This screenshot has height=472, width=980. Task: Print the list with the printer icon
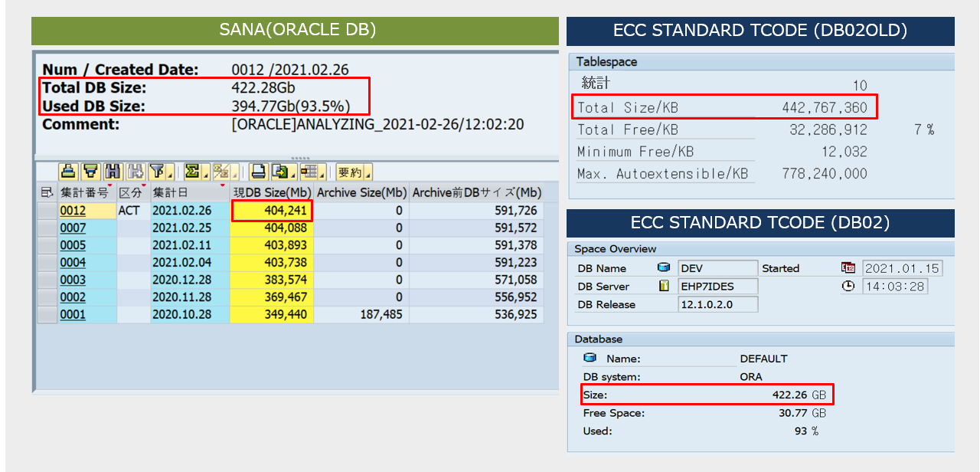pos(258,171)
